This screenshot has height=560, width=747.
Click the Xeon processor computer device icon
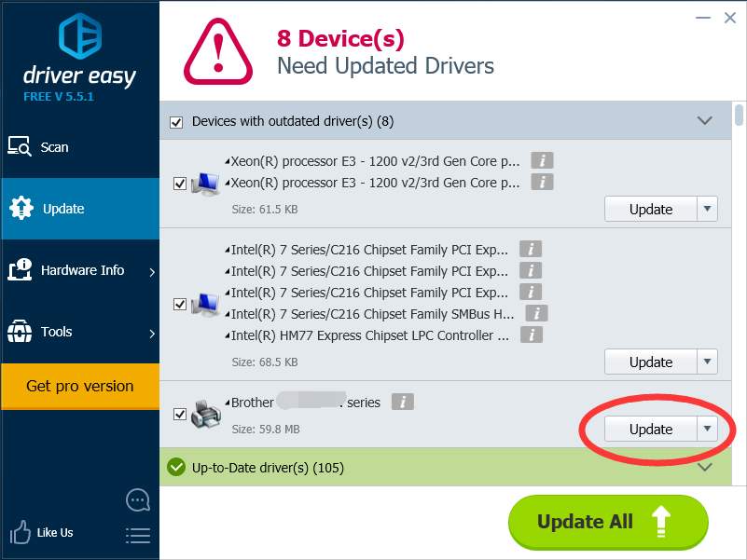[205, 184]
